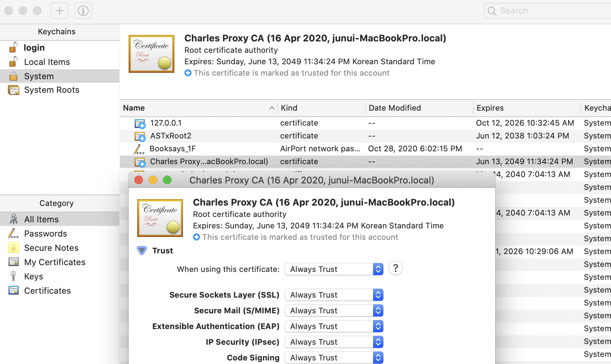Show the Secure Notes category
Viewport: 611px width, 364px height.
[x=51, y=248]
